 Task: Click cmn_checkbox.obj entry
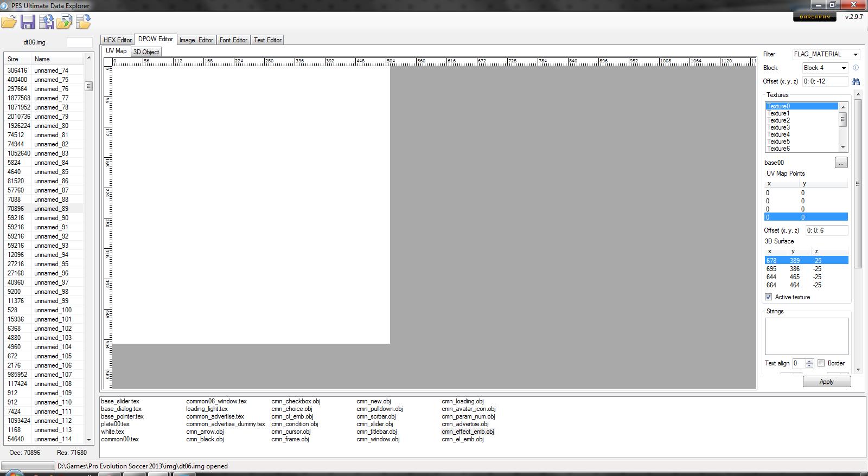coord(296,401)
